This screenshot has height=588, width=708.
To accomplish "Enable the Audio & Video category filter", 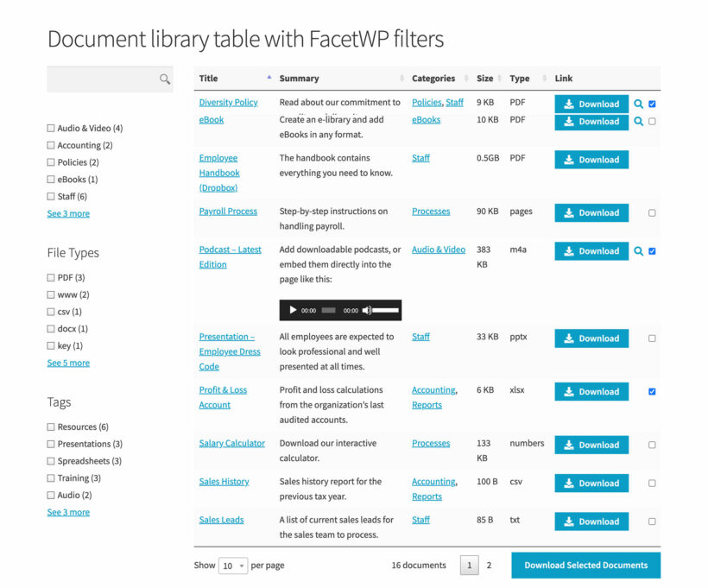I will [50, 128].
